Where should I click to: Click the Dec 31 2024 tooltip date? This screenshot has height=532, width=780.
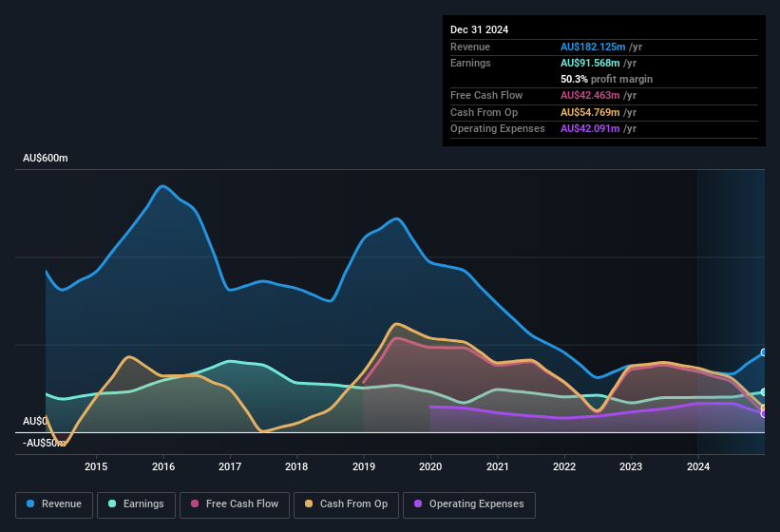(x=479, y=29)
